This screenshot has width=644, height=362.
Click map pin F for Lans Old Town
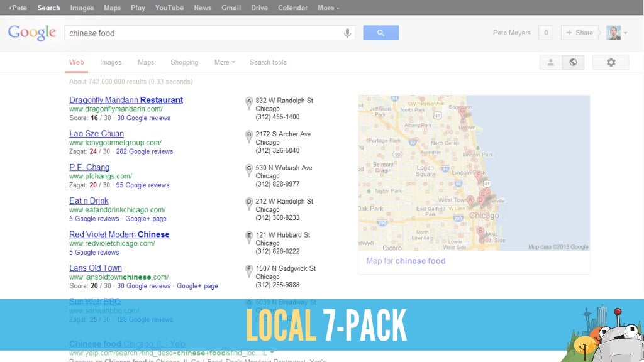pyautogui.click(x=249, y=271)
